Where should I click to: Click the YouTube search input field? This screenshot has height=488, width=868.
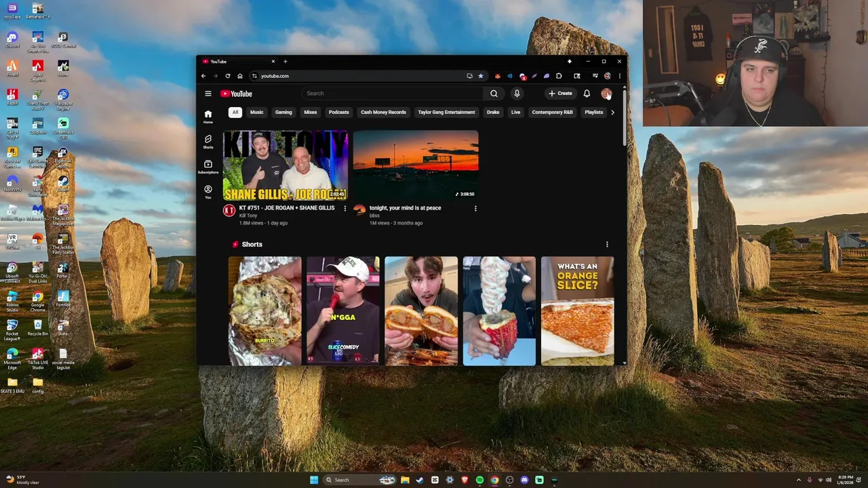click(392, 94)
